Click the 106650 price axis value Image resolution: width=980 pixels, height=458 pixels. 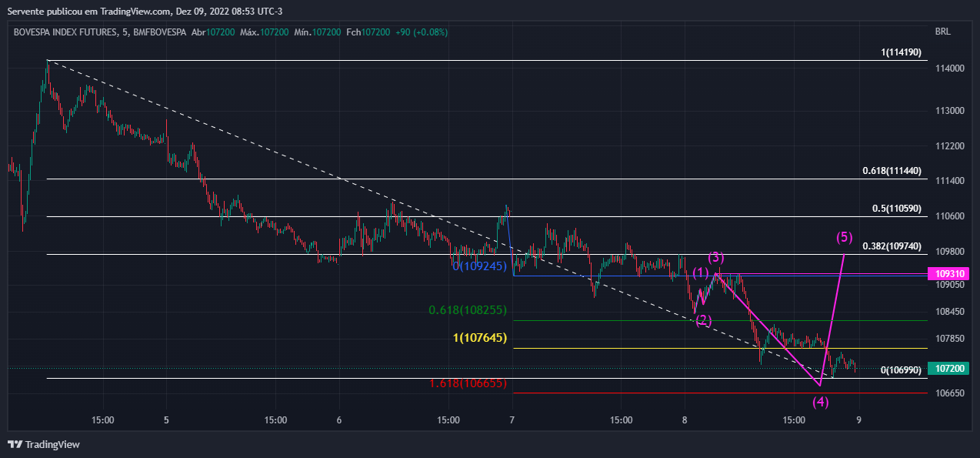[x=948, y=393]
